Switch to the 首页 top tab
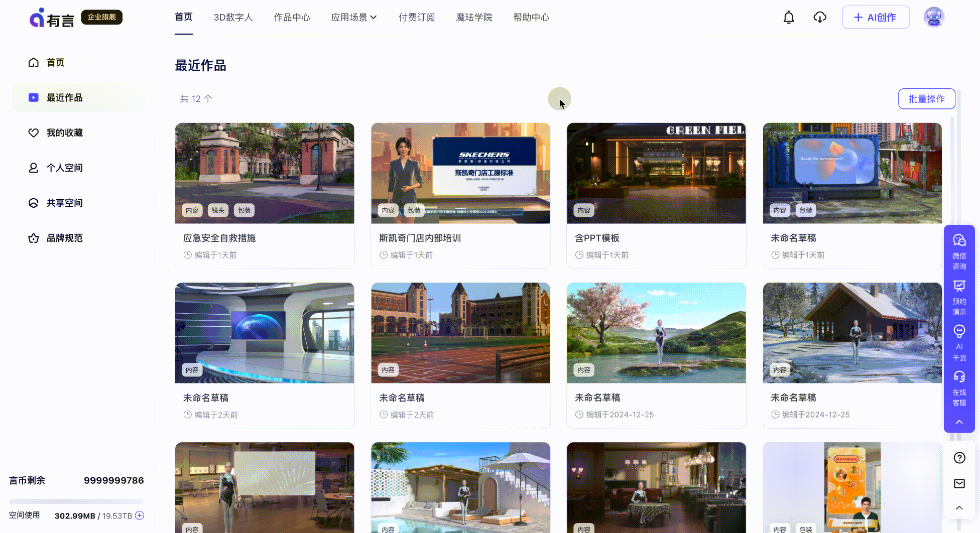Viewport: 980px width, 533px height. [184, 17]
